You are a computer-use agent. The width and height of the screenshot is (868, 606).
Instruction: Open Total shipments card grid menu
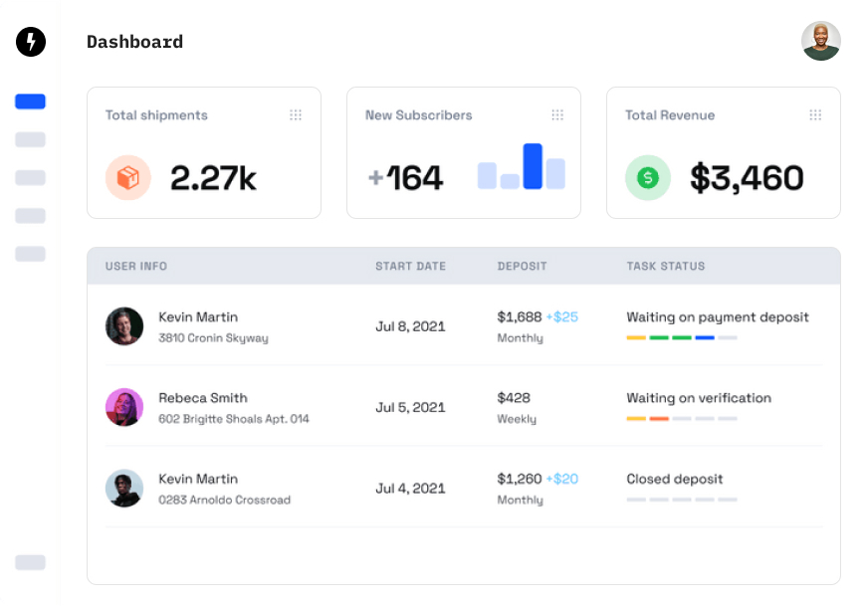tap(296, 115)
